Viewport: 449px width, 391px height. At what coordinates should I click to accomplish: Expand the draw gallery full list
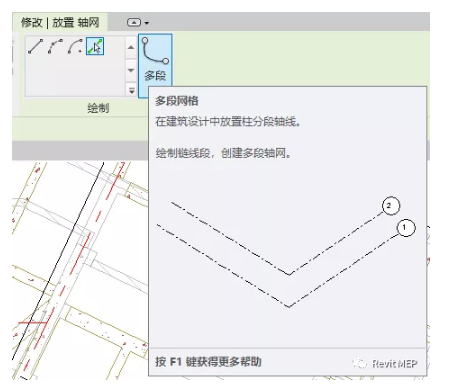(131, 90)
